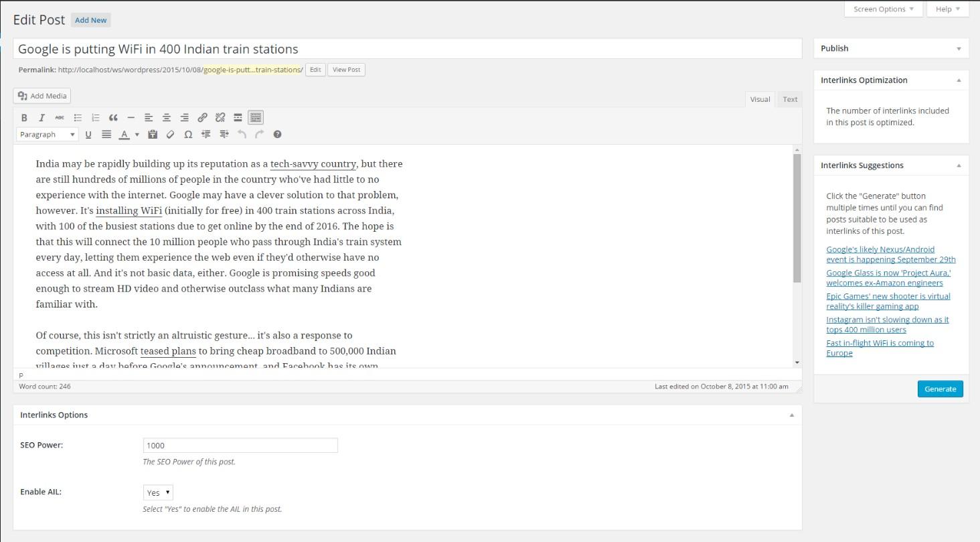This screenshot has height=542, width=980.
Task: Edit the permalink with the Edit button
Action: (x=315, y=70)
